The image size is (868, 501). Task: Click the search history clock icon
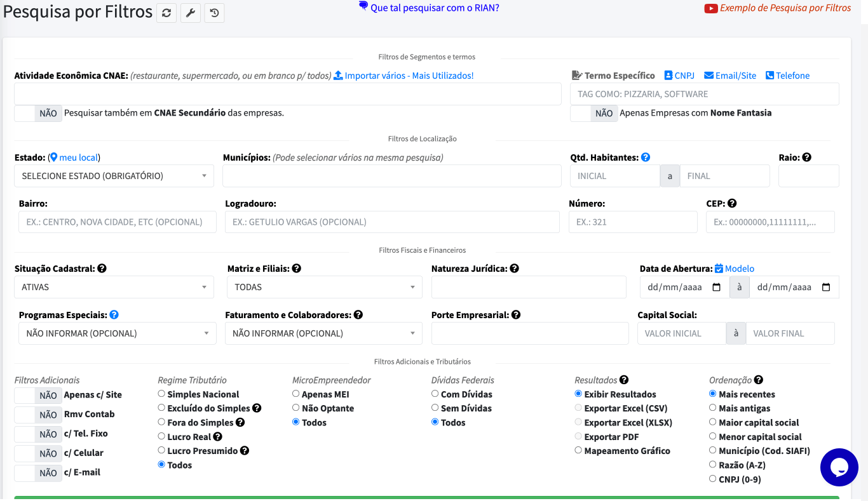pyautogui.click(x=215, y=13)
